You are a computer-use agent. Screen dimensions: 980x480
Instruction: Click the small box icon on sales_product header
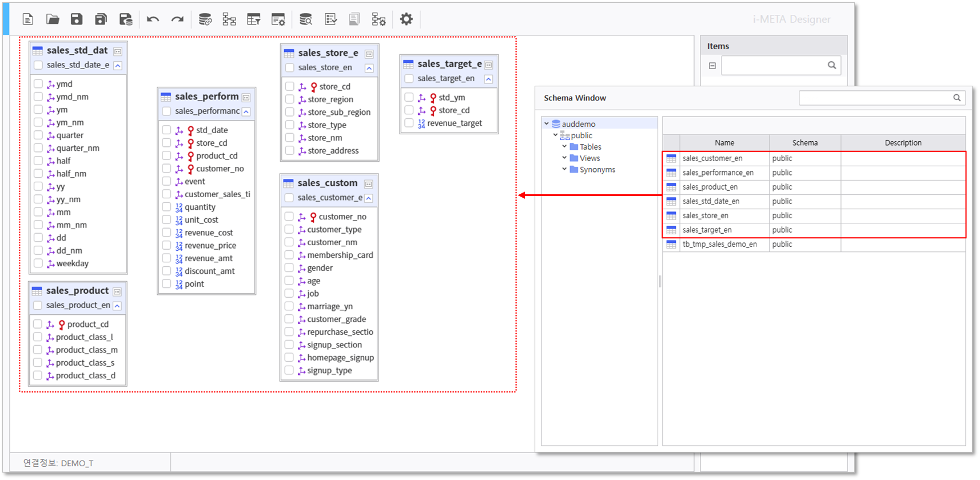coord(117,291)
